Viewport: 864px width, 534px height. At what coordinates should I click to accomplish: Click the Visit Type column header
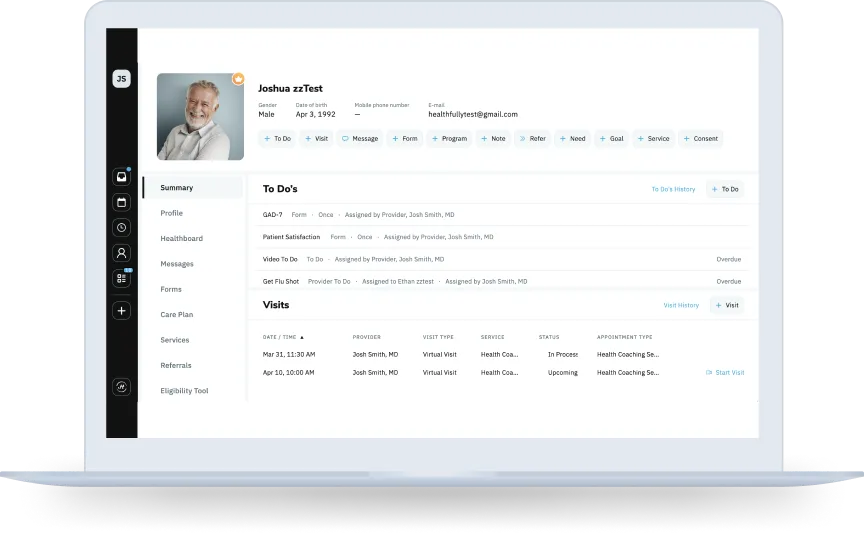pos(438,337)
